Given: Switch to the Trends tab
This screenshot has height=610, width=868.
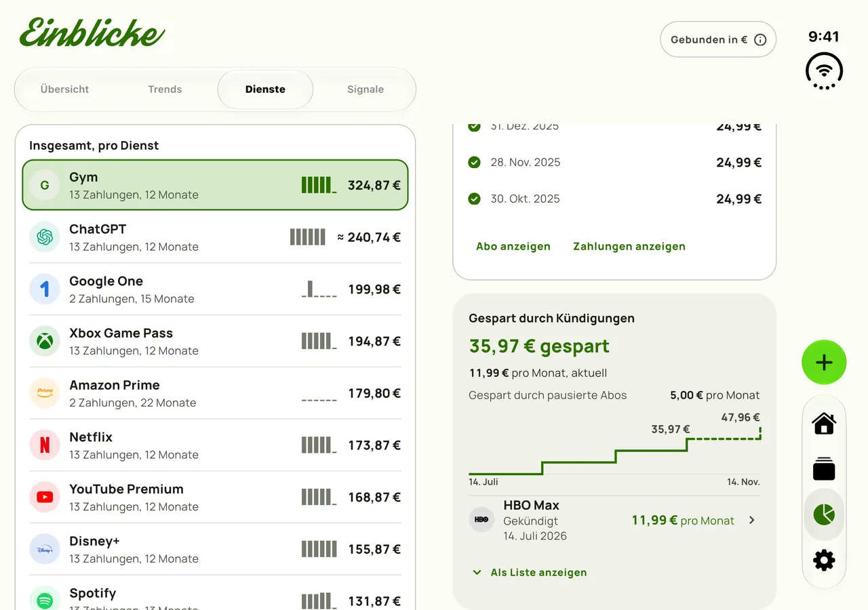Looking at the screenshot, I should coord(165,89).
